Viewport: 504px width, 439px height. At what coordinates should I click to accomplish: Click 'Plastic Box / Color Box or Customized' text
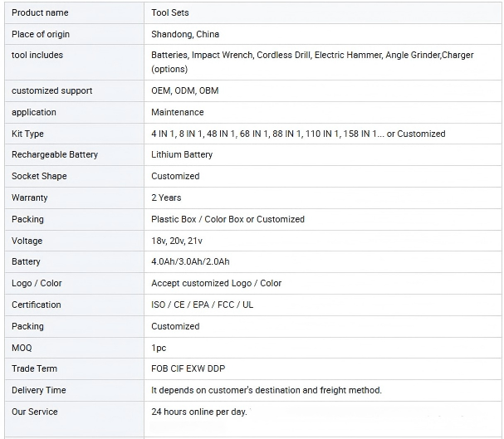click(228, 219)
